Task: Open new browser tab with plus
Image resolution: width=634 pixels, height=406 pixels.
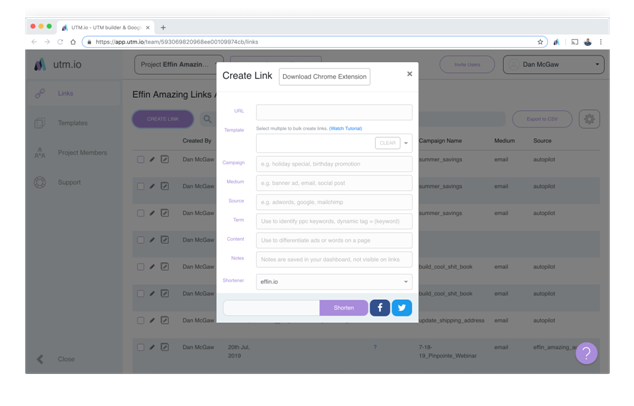Action: tap(163, 27)
